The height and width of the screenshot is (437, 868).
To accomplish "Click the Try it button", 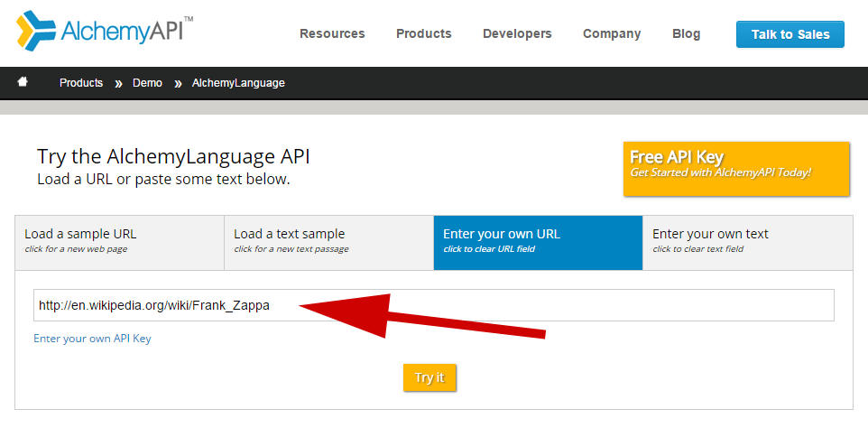I will tap(429, 377).
